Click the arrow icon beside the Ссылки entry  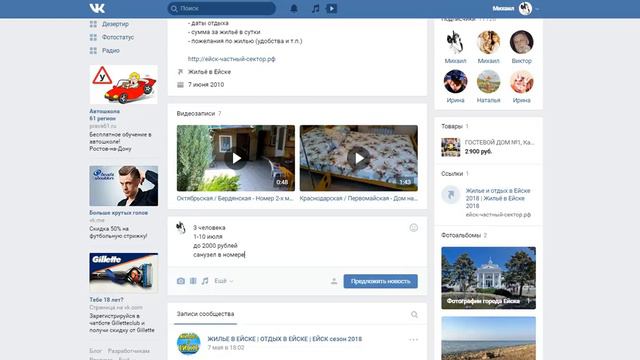click(x=451, y=195)
